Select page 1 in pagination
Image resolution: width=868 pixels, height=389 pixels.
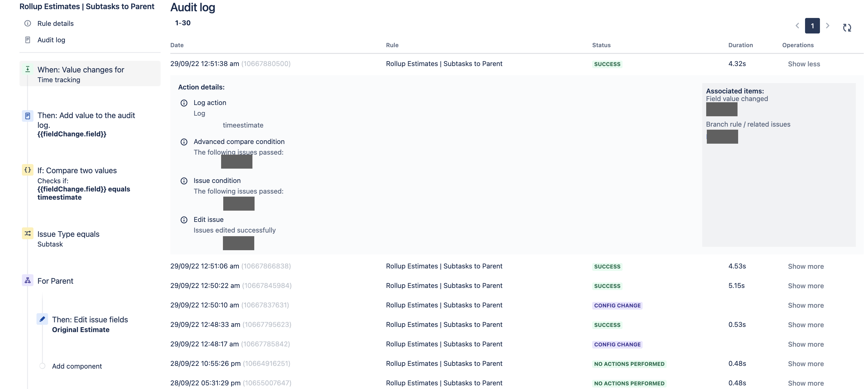click(x=812, y=26)
